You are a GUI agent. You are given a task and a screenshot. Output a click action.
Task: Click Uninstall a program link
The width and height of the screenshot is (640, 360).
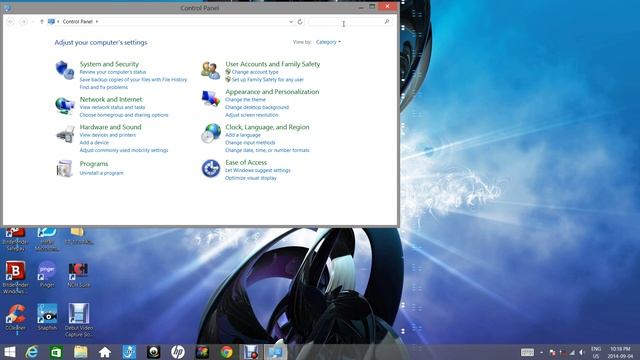point(101,173)
